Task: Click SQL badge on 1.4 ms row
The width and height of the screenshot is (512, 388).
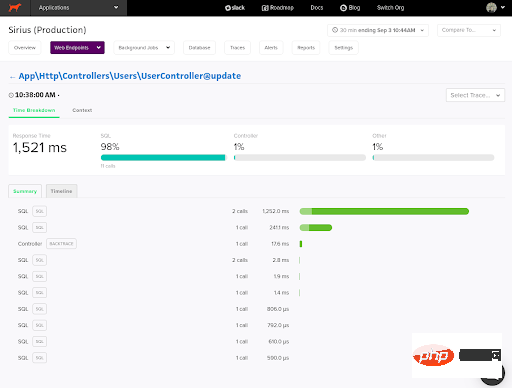Action: point(39,293)
